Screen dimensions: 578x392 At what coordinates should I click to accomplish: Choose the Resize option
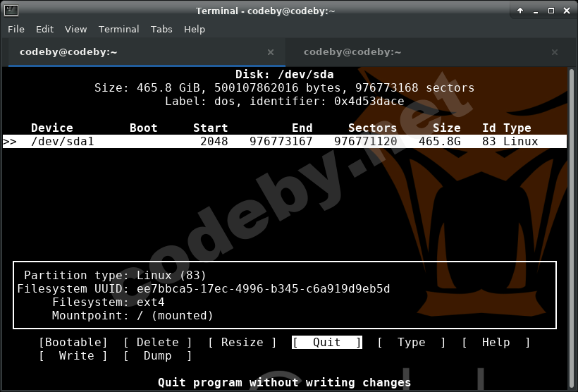click(x=242, y=342)
